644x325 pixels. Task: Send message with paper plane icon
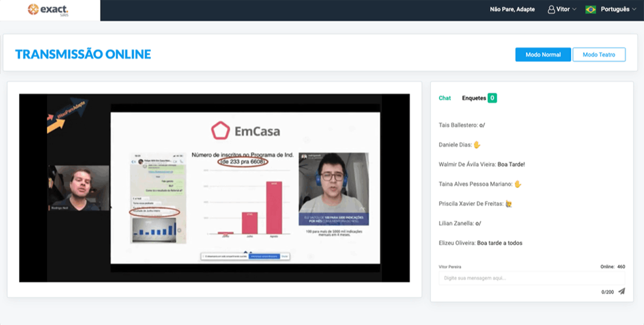(621, 291)
